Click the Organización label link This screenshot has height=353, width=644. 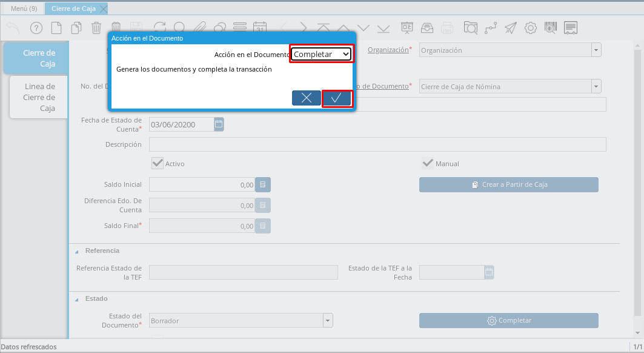coord(388,50)
